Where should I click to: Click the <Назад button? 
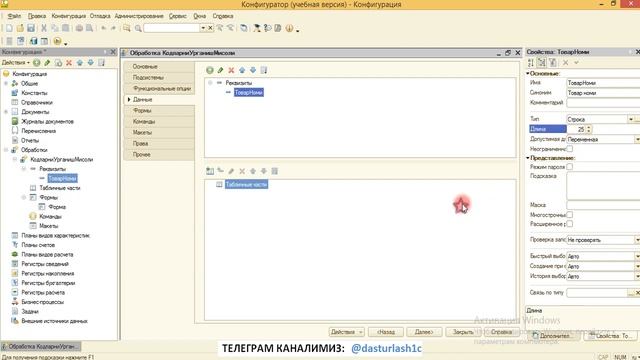386,332
